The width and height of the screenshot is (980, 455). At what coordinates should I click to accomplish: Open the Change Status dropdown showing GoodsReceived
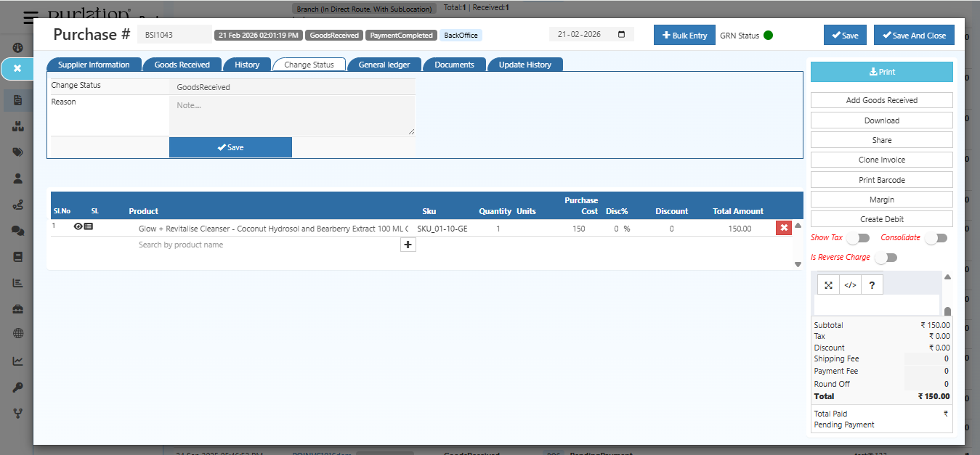292,86
